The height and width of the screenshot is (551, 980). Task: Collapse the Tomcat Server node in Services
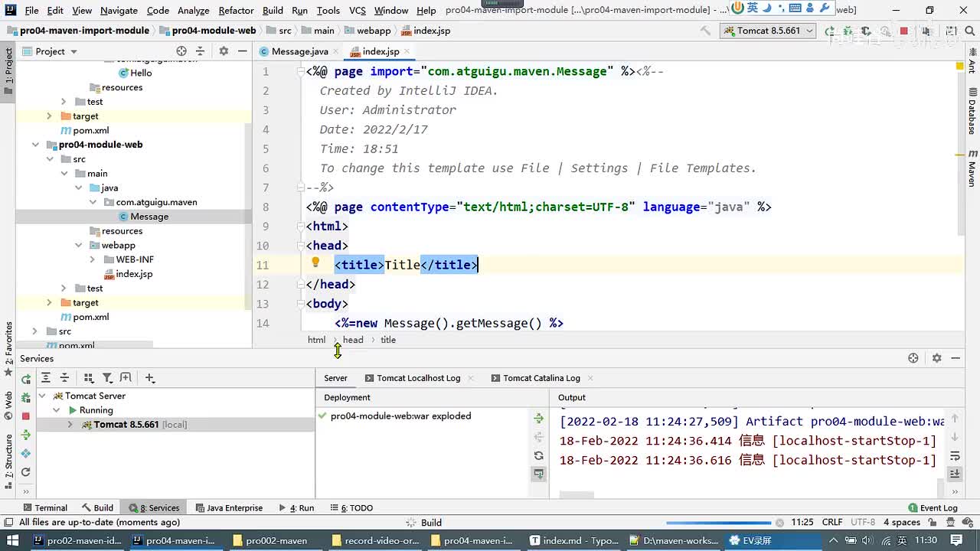(x=42, y=396)
